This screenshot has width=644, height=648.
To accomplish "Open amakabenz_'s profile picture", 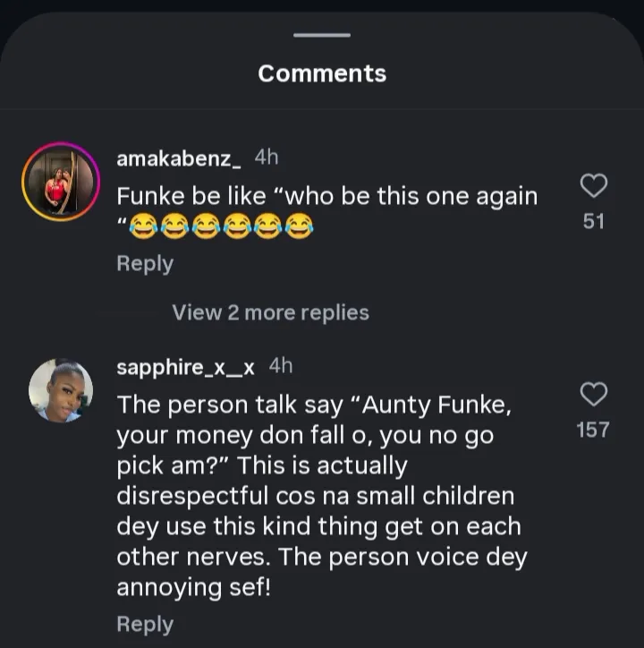I will (60, 182).
